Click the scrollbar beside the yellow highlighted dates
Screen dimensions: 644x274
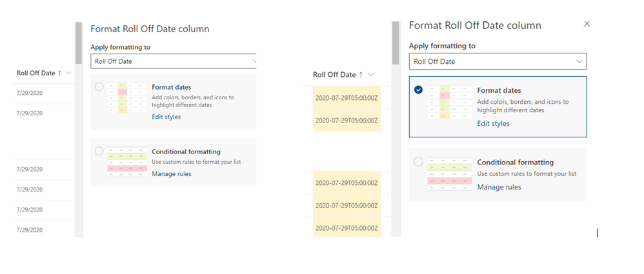(395, 129)
